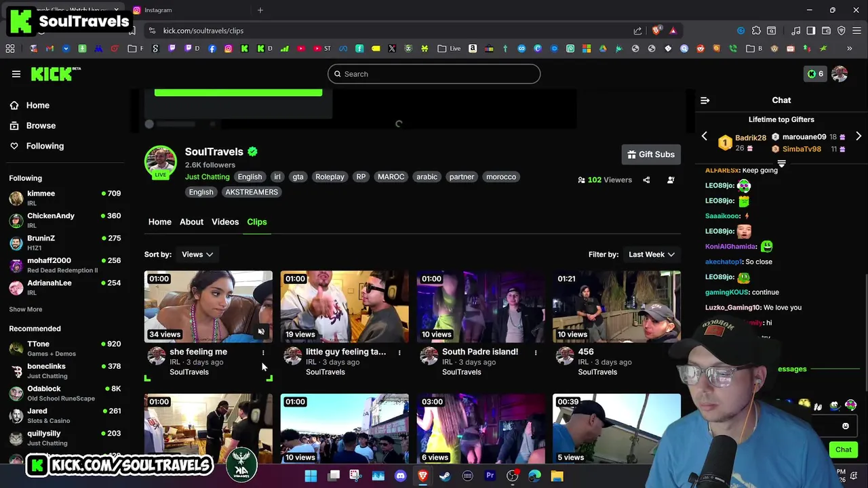868x488 pixels.
Task: Click the KICK logo
Action: [56, 74]
